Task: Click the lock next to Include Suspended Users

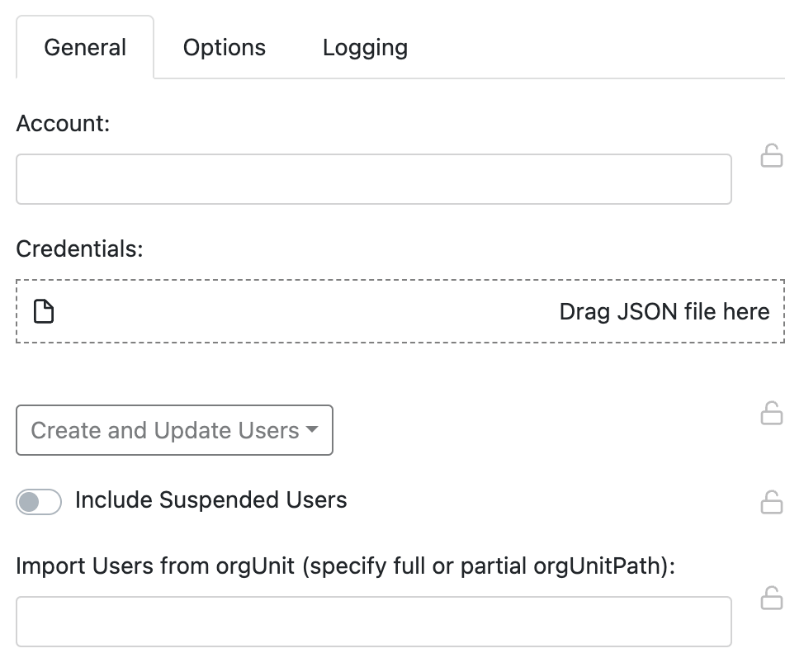Action: pos(772,501)
